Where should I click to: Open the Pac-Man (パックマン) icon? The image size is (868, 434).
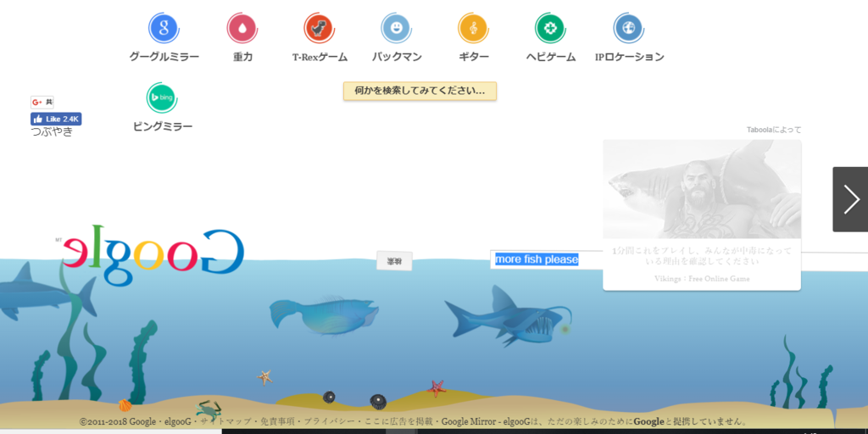(396, 28)
